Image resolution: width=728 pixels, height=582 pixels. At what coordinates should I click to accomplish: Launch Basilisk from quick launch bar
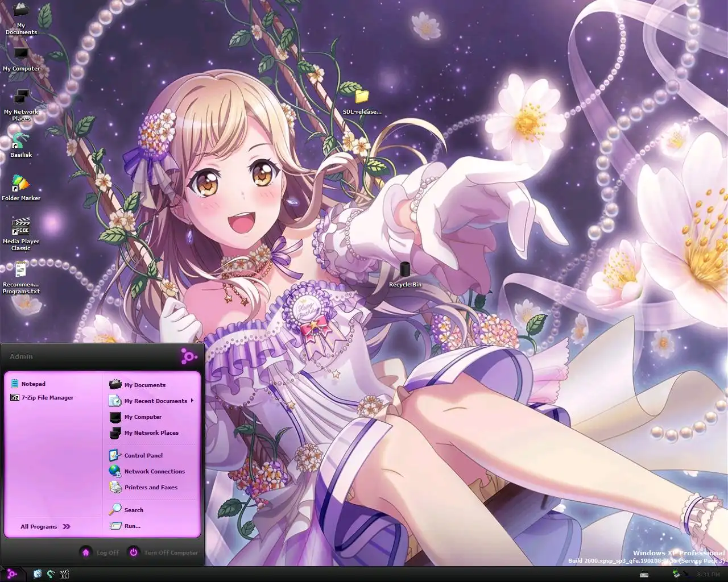pyautogui.click(x=51, y=574)
